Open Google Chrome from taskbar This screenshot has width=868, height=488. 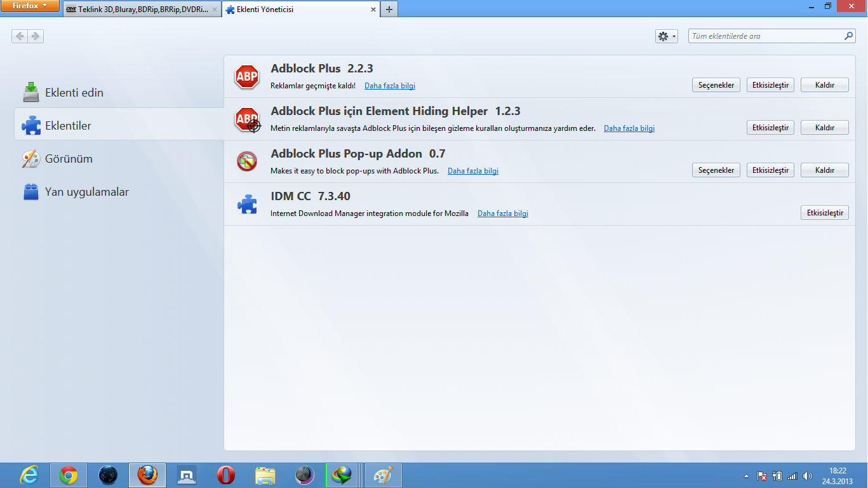pos(69,475)
